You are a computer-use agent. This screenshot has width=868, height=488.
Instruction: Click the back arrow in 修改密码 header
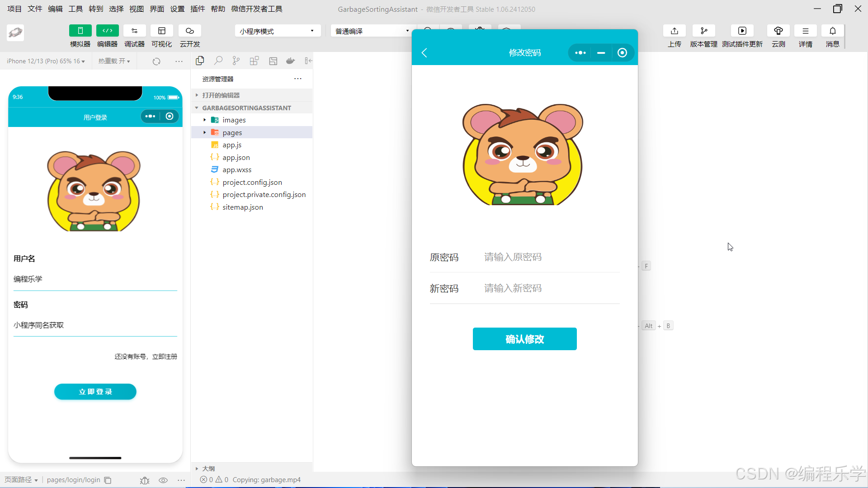coord(424,53)
